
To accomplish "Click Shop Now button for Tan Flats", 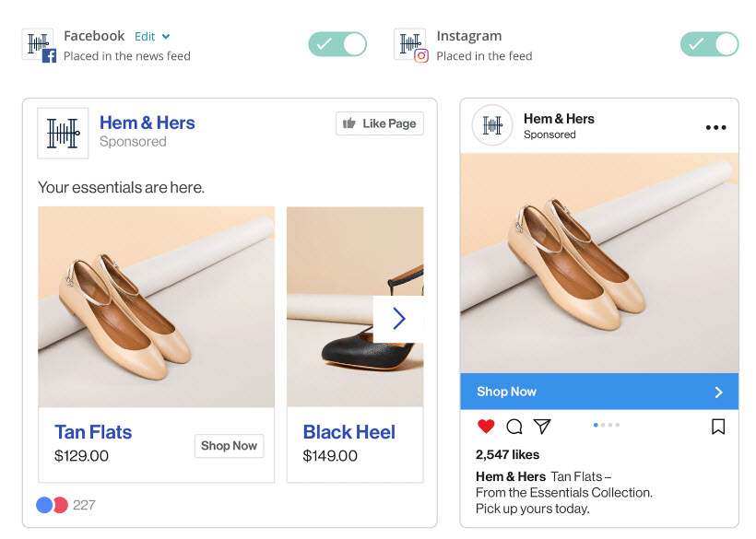I will click(229, 446).
